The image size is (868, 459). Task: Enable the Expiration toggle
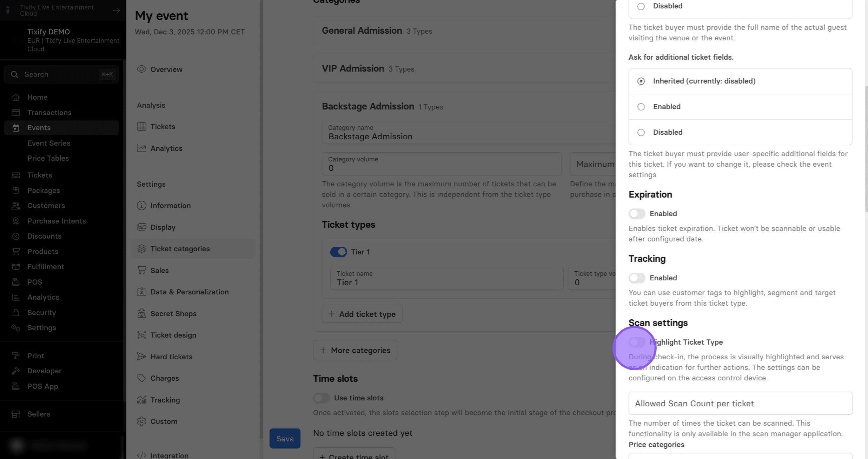[x=637, y=214]
